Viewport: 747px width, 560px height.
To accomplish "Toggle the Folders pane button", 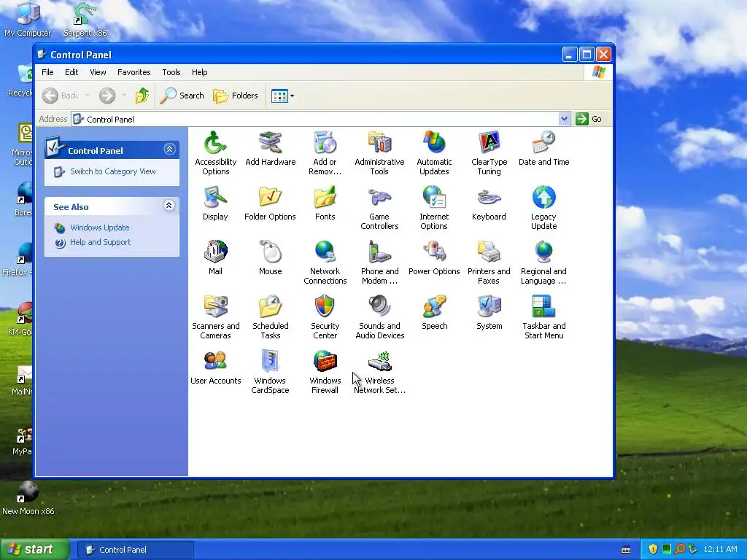I will coord(236,96).
